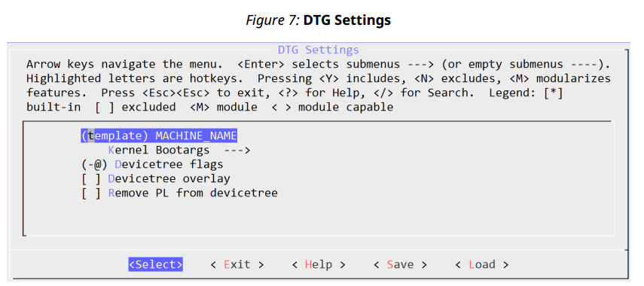
Task: Toggle the Devicetree overlay checkbox
Action: 156,179
